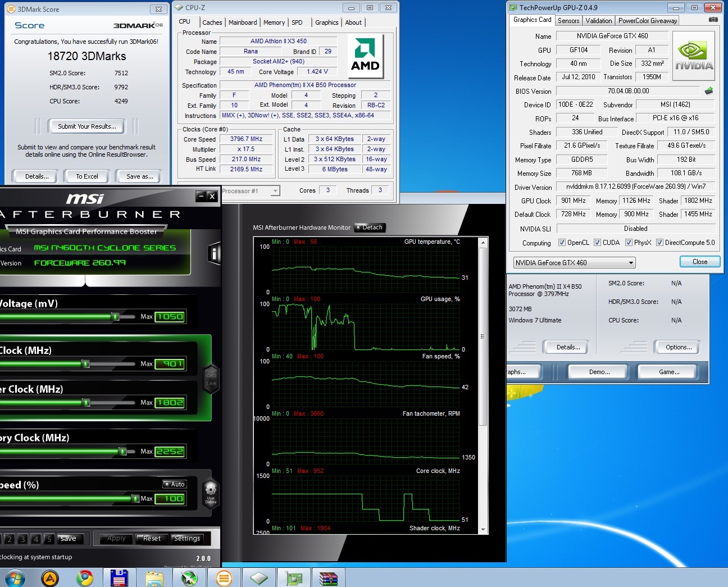
Task: Toggle the OpenCL checkbox
Action: [562, 243]
